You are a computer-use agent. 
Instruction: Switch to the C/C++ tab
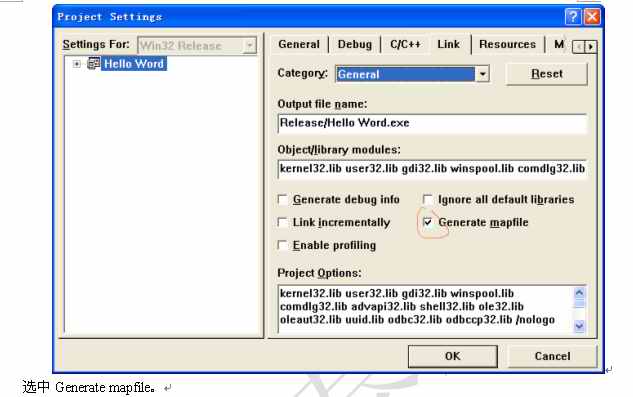tap(405, 44)
